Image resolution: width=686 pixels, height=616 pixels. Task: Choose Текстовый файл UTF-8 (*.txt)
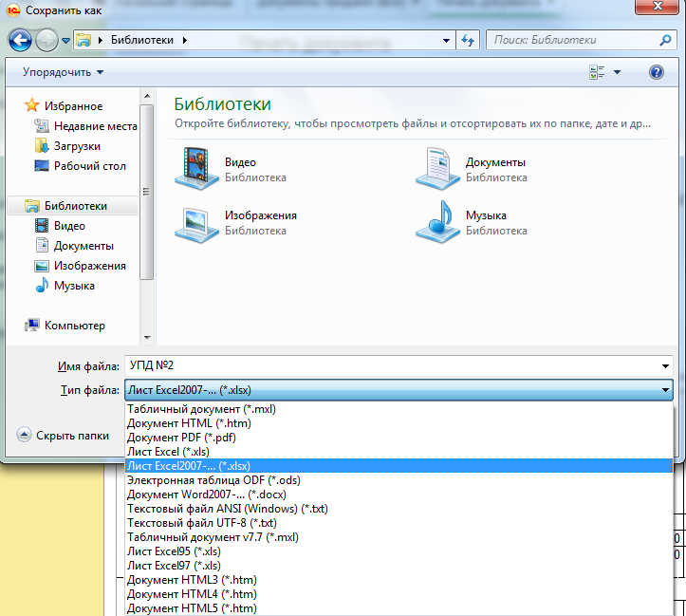pos(399,523)
